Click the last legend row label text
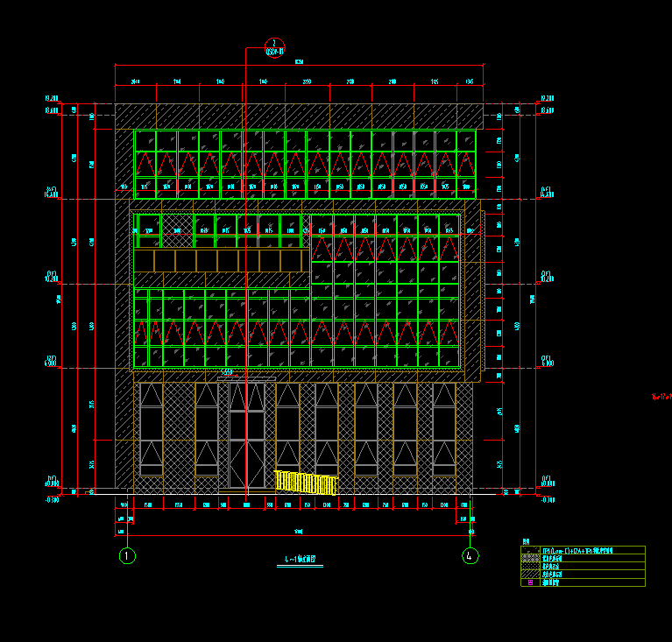Screen dimensions: 672x642 (552, 582)
